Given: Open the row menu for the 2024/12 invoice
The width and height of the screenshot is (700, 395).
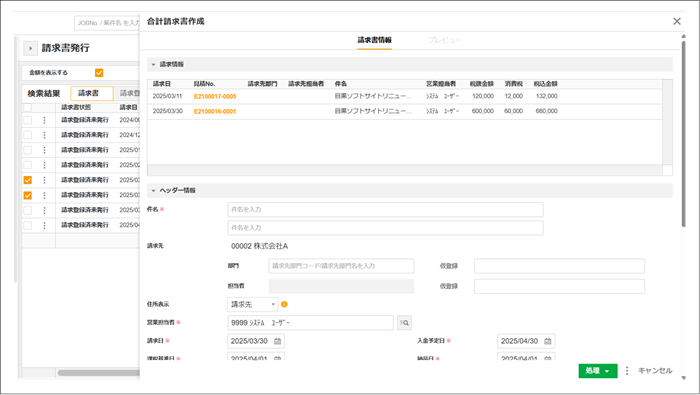Looking at the screenshot, I should [x=44, y=135].
